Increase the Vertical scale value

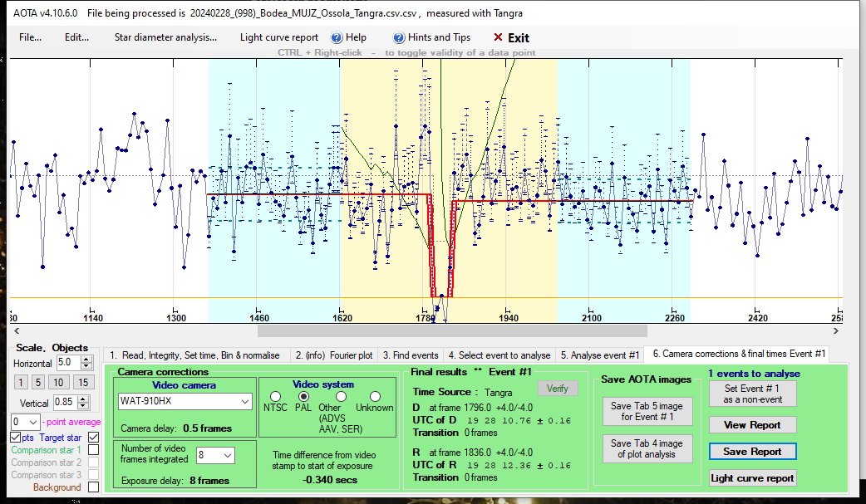(x=83, y=399)
